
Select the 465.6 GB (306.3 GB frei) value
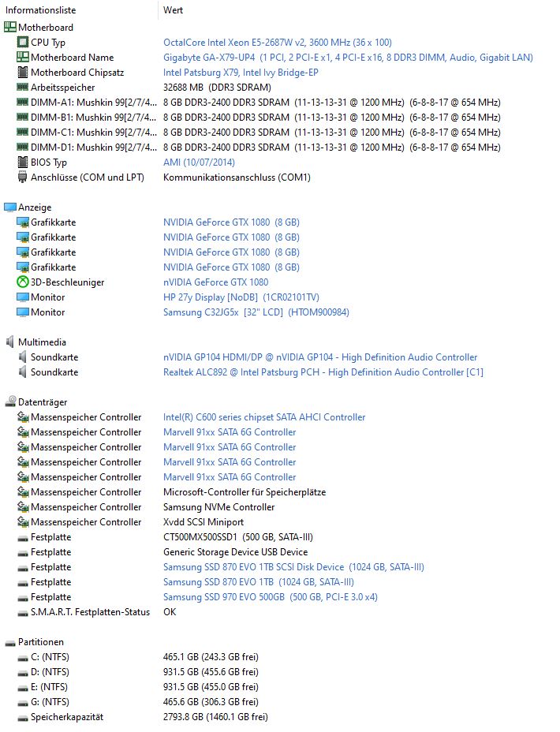[x=211, y=701]
